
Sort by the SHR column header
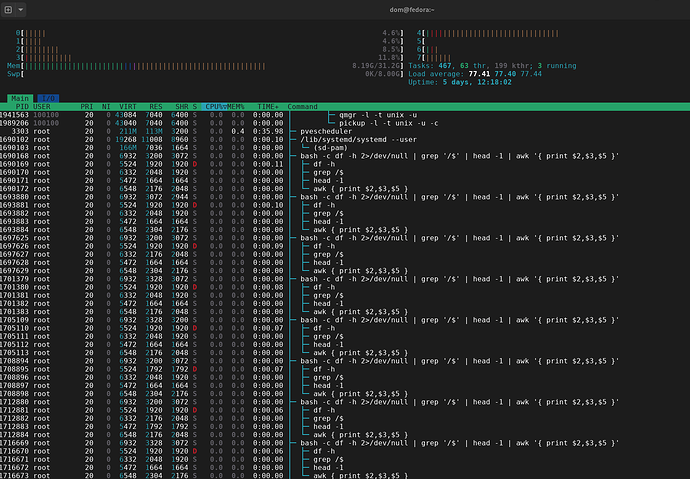[x=181, y=107]
